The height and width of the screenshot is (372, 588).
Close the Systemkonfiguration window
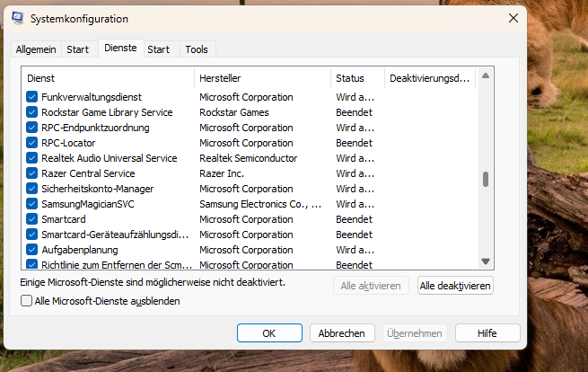[x=513, y=18]
